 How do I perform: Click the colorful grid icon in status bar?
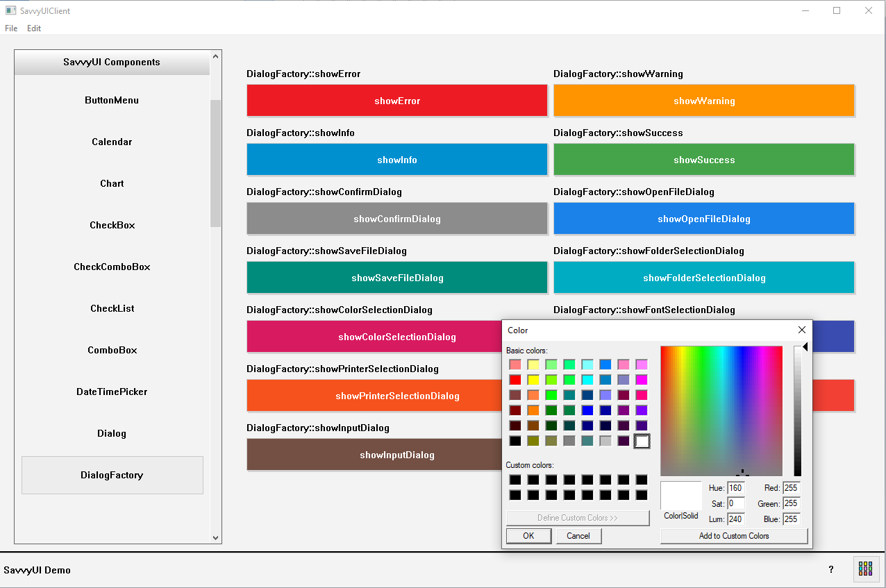click(865, 569)
